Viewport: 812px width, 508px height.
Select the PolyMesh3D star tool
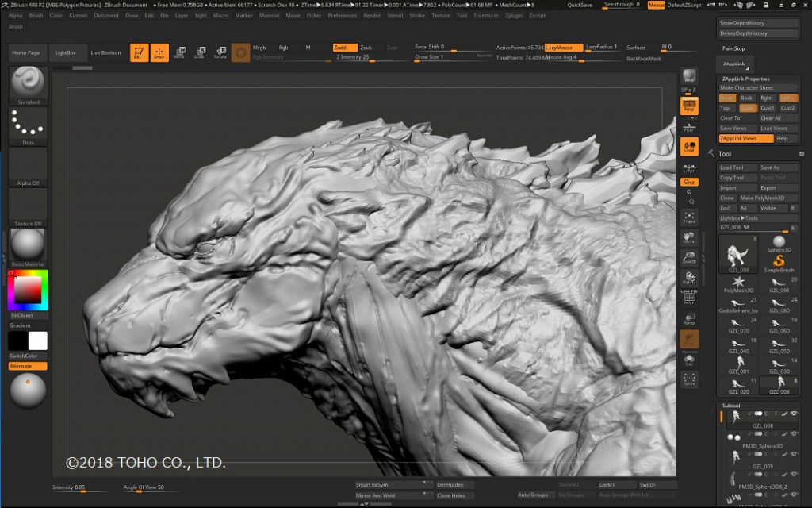point(738,284)
